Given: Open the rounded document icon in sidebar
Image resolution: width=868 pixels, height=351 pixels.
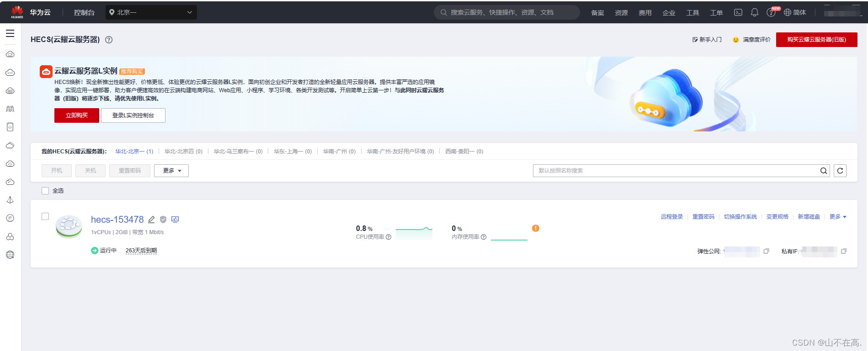Looking at the screenshot, I should tap(10, 127).
